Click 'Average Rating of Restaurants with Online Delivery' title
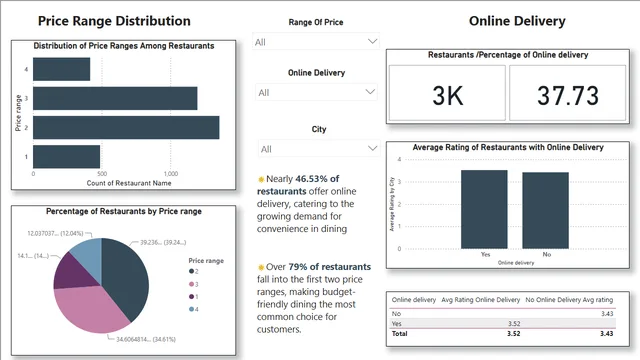 508,147
